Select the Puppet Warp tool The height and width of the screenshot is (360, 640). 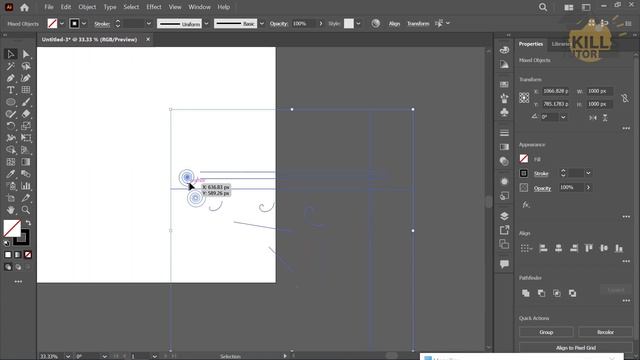tap(11, 138)
